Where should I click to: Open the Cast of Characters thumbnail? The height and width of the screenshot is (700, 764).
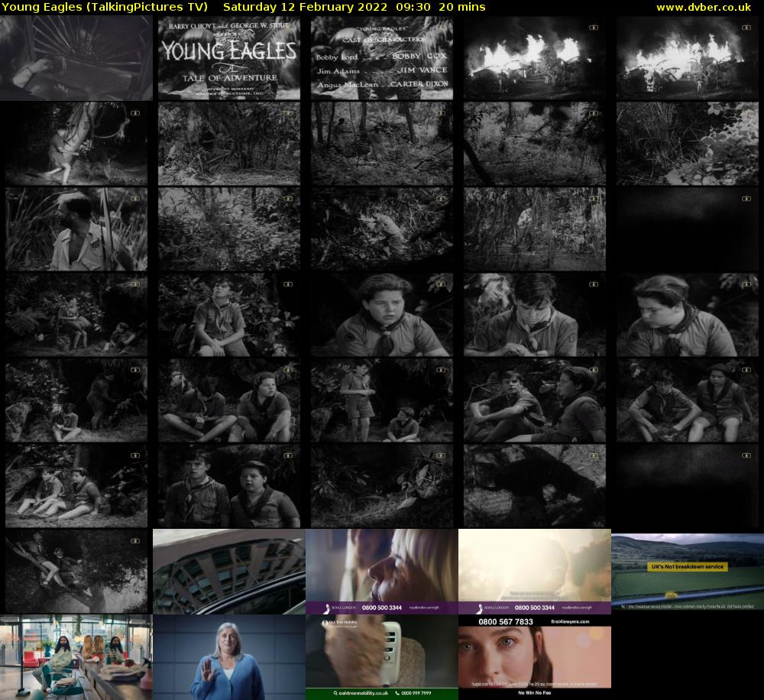(382, 58)
